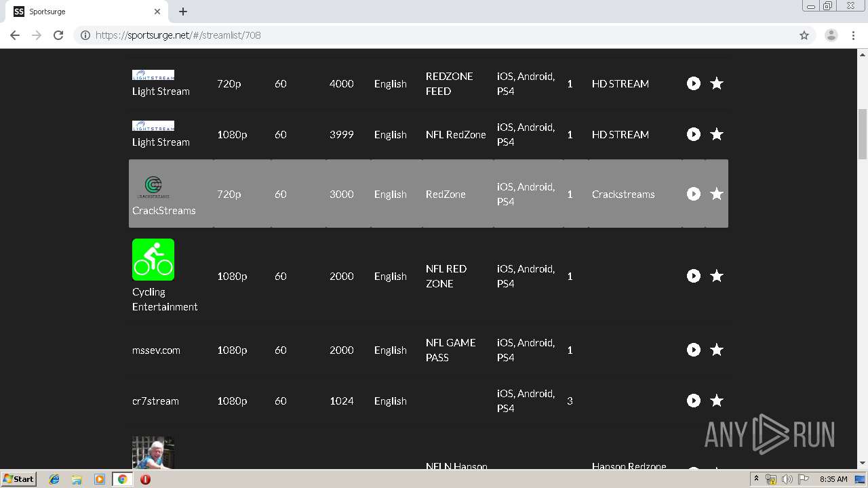Image resolution: width=868 pixels, height=488 pixels.
Task: Click the page vertical scrollbar thumb
Action: [x=863, y=134]
